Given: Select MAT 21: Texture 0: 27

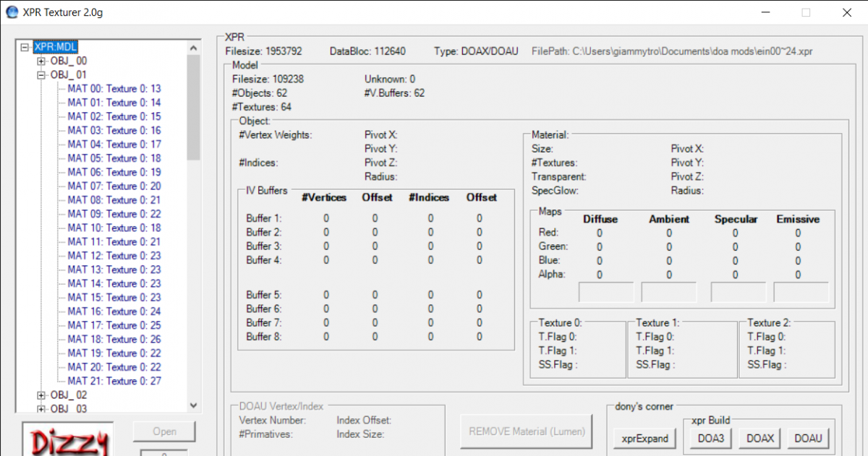Looking at the screenshot, I should point(114,381).
